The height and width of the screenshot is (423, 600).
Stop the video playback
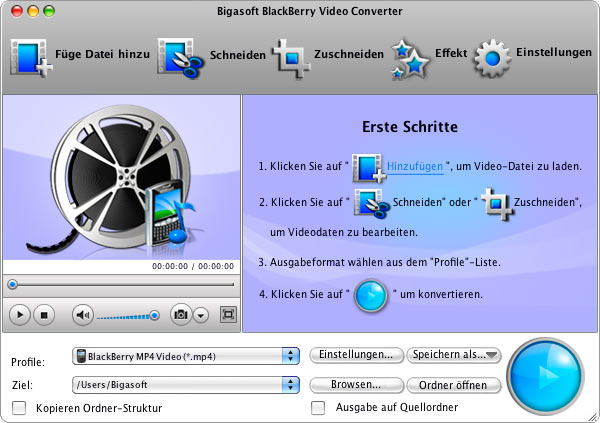point(44,315)
